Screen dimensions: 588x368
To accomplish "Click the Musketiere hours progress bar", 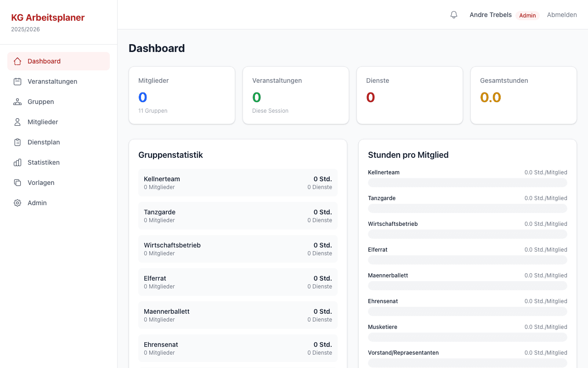I will pos(467,337).
